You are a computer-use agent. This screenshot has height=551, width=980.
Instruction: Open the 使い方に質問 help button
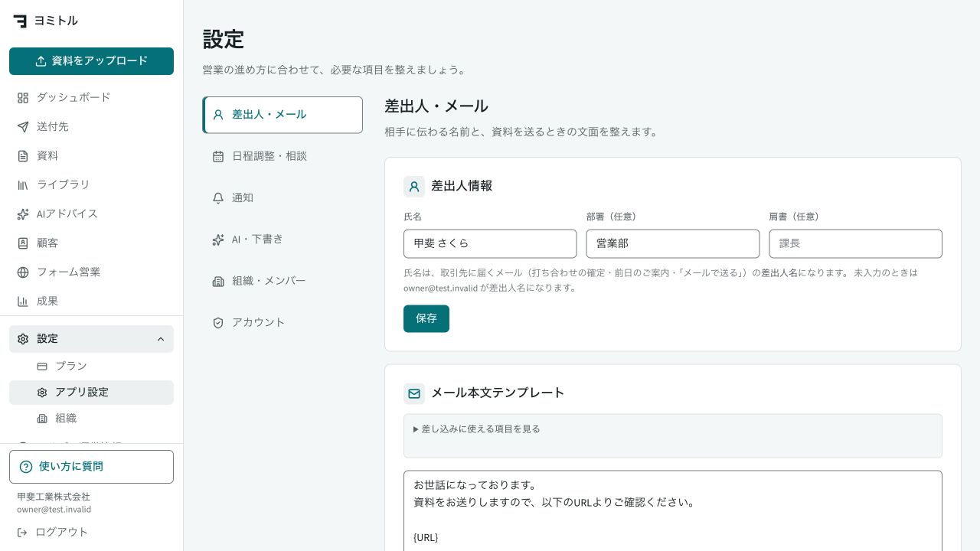[92, 467]
